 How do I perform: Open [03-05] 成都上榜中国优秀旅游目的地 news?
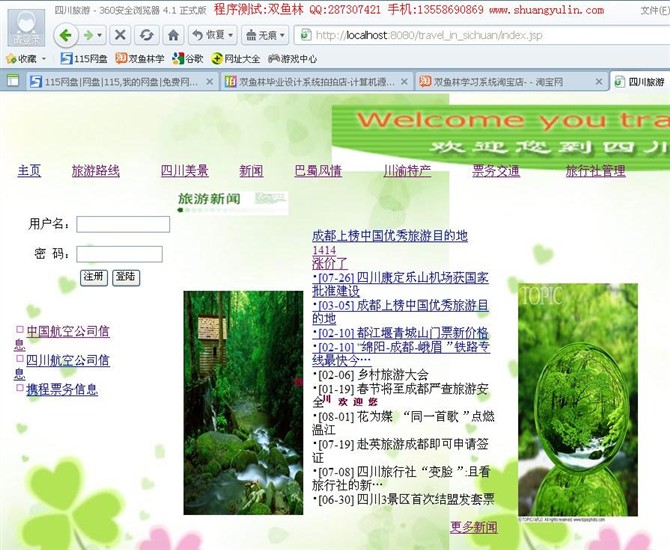coord(401,312)
